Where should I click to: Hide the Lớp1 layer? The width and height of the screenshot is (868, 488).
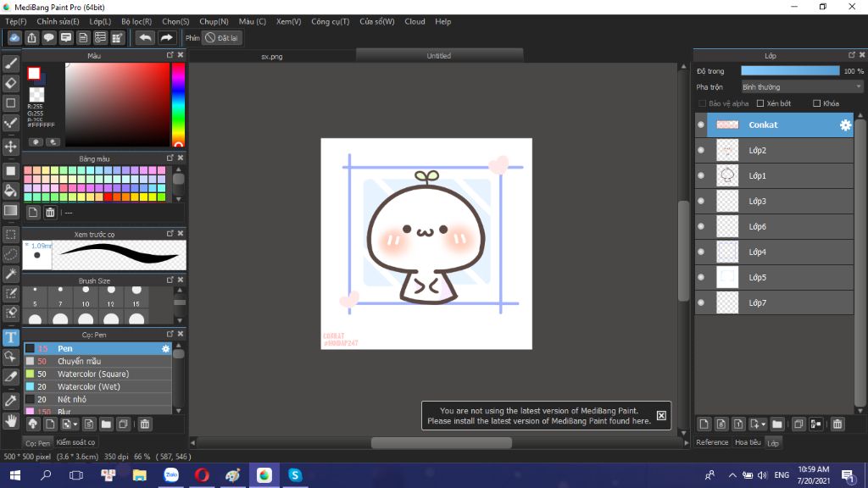(701, 176)
